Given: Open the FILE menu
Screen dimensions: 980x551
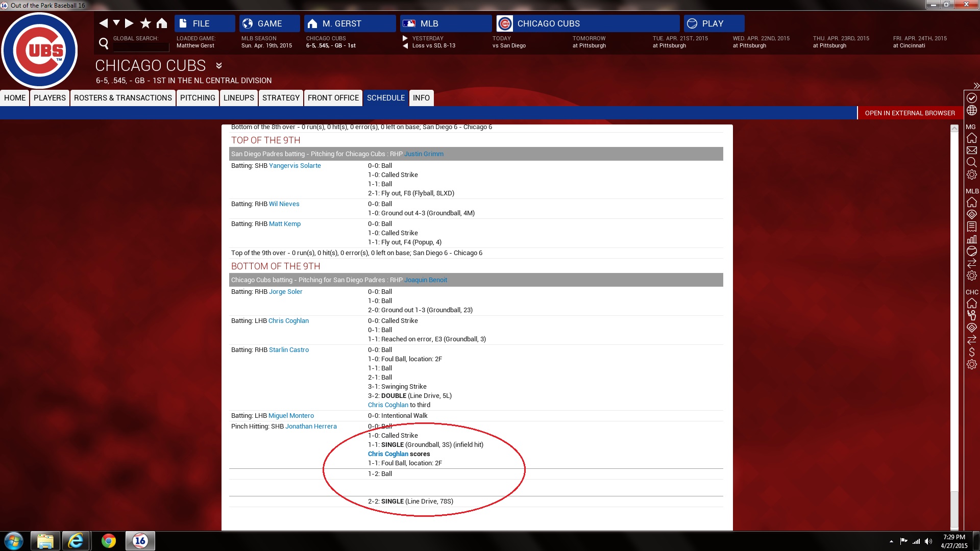Looking at the screenshot, I should (204, 23).
